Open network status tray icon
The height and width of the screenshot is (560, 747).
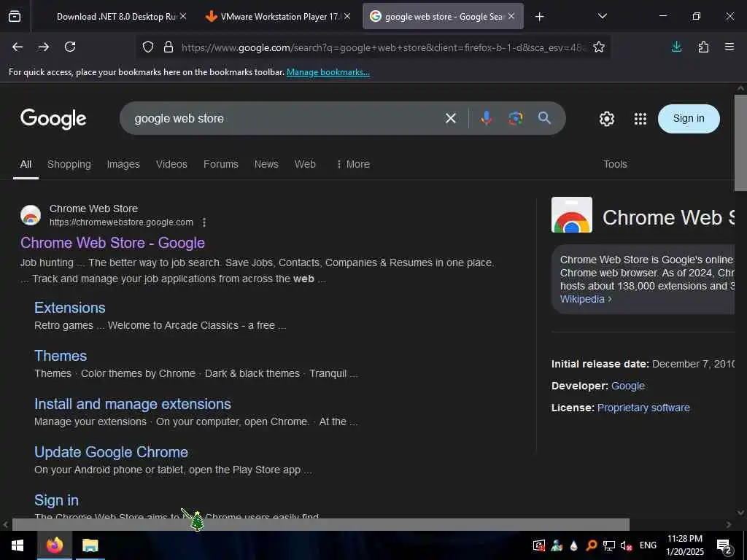[x=609, y=545]
